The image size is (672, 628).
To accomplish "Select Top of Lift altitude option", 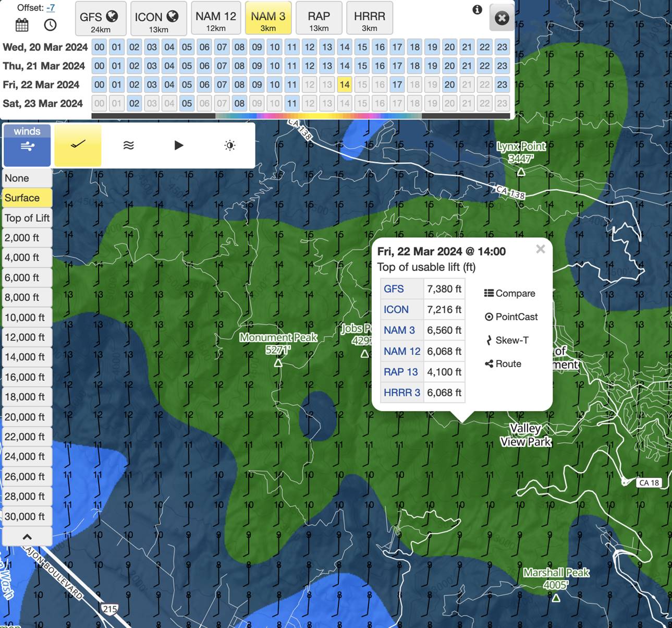I will 27,218.
